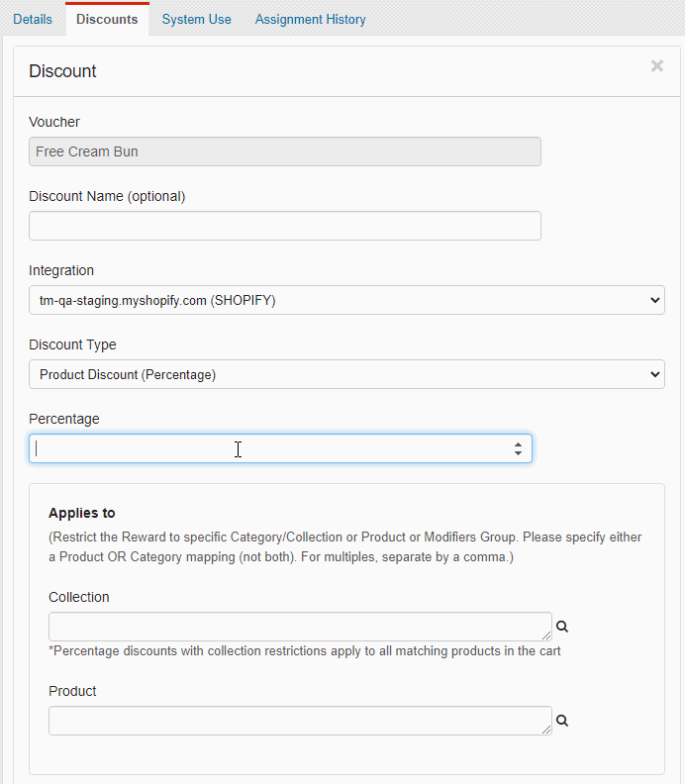Viewport: 685px width, 784px height.
Task: Go to the Assignment History tab
Action: [311, 20]
